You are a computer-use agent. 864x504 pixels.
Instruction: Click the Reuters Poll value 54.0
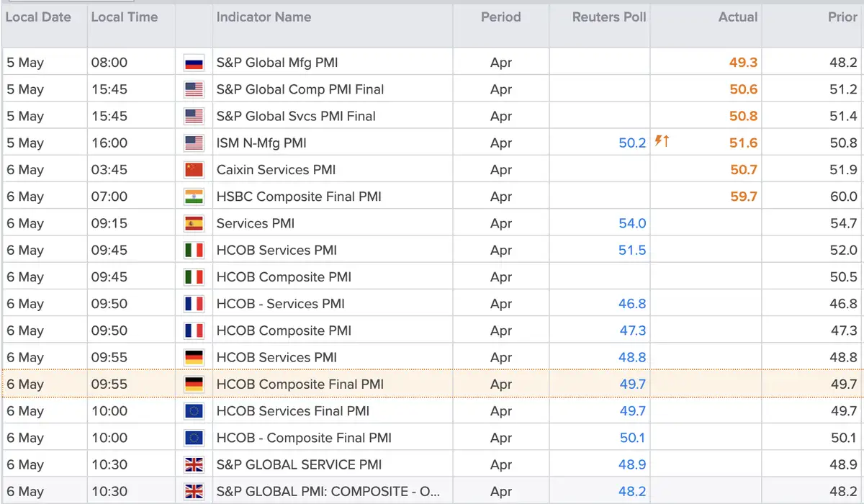coord(632,223)
